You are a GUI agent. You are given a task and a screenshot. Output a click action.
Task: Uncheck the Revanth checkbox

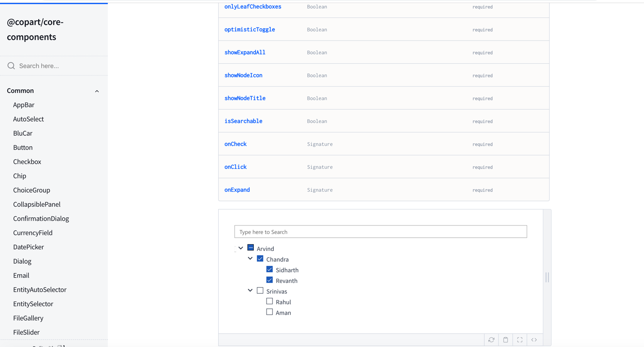tap(270, 280)
